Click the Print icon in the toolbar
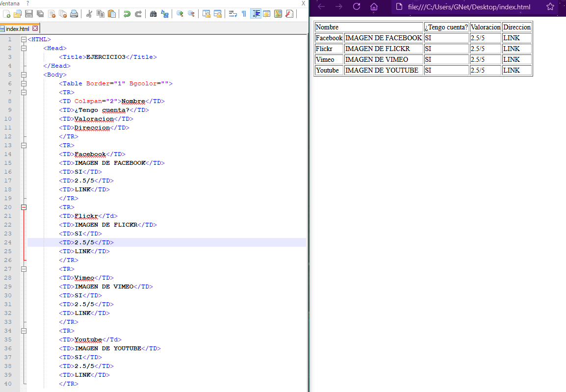Viewport: 566px width, 392px height. pyautogui.click(x=74, y=14)
